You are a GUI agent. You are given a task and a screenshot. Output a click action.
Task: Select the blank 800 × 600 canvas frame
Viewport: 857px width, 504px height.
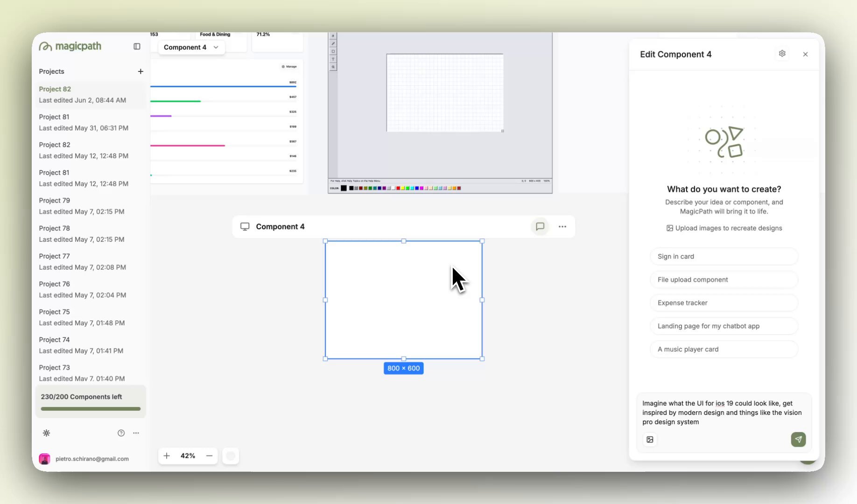point(404,300)
